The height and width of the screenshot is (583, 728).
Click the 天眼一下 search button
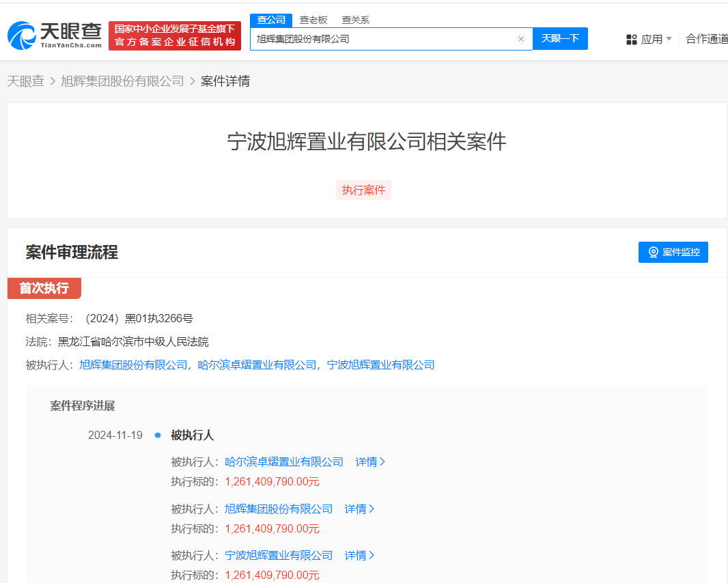pos(560,38)
